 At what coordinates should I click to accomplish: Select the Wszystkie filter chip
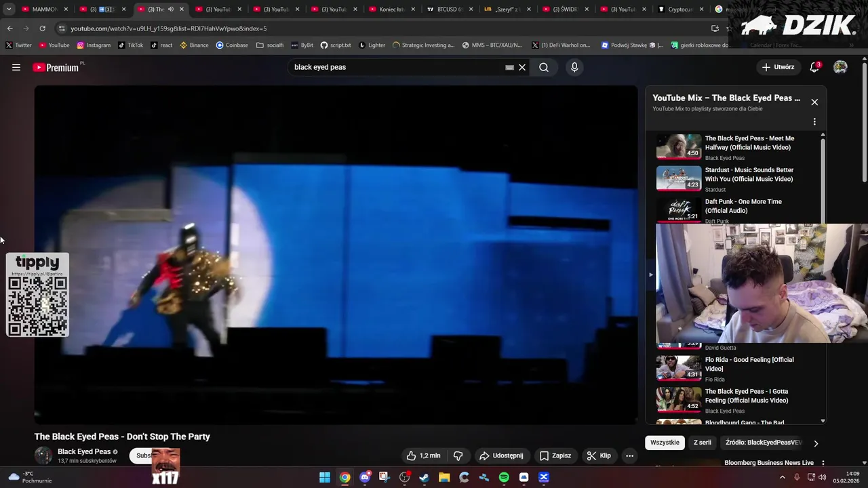pos(665,443)
